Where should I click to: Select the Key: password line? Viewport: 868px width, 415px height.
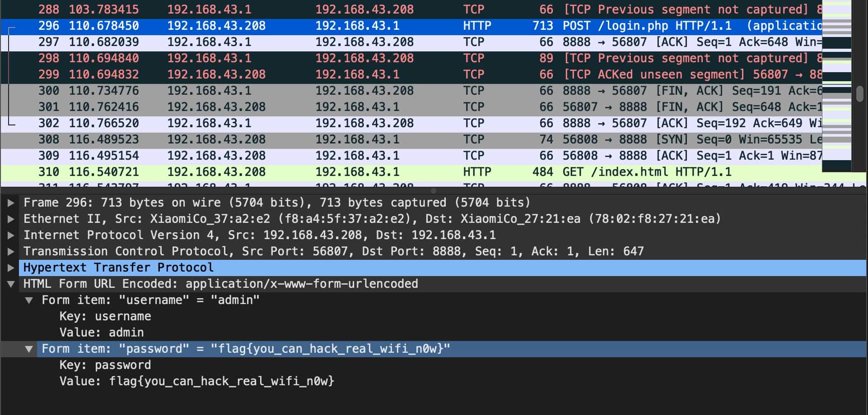(105, 365)
